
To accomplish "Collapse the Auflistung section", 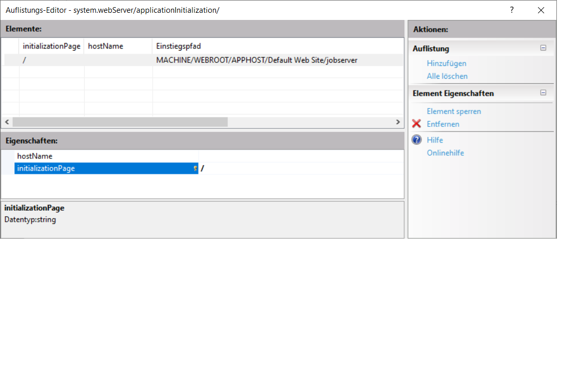I will [x=543, y=49].
